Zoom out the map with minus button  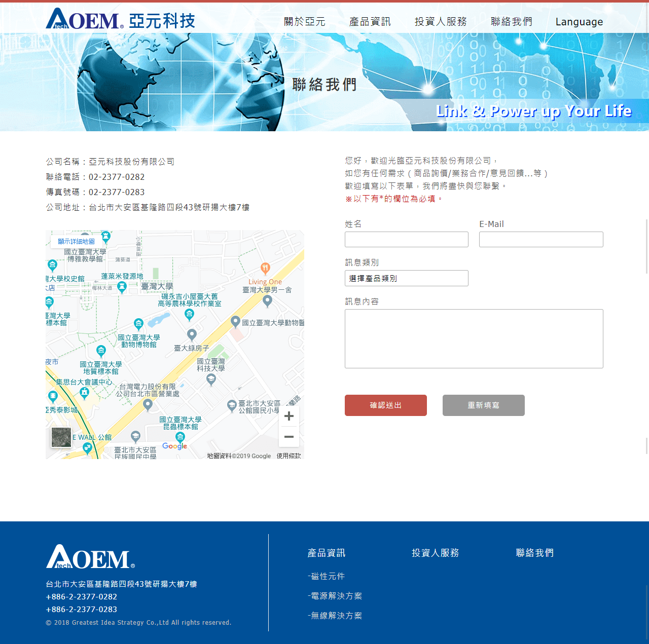[289, 437]
